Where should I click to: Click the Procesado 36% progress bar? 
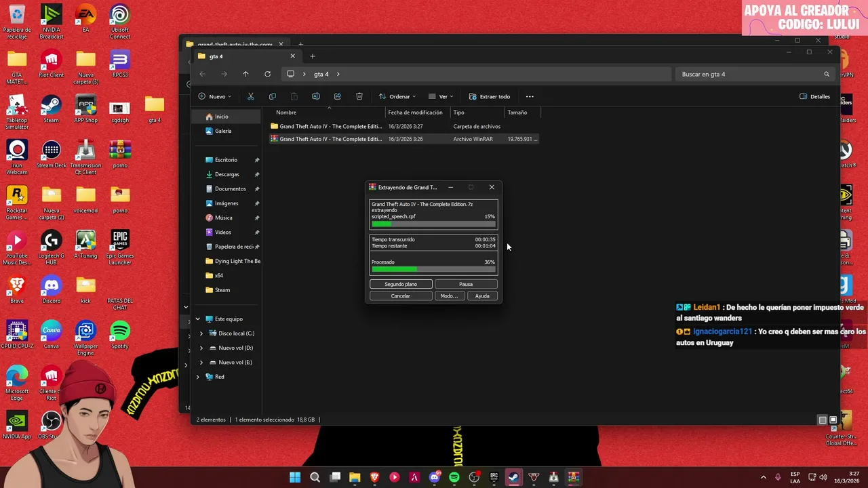433,269
